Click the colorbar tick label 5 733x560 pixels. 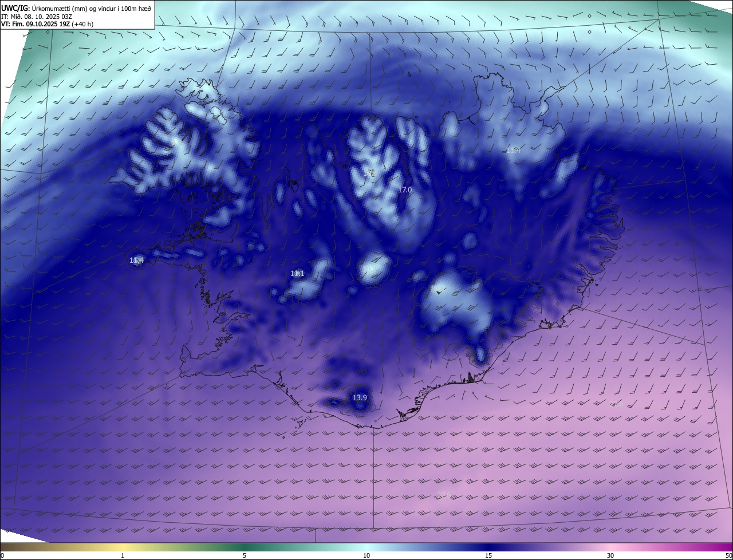click(x=245, y=555)
